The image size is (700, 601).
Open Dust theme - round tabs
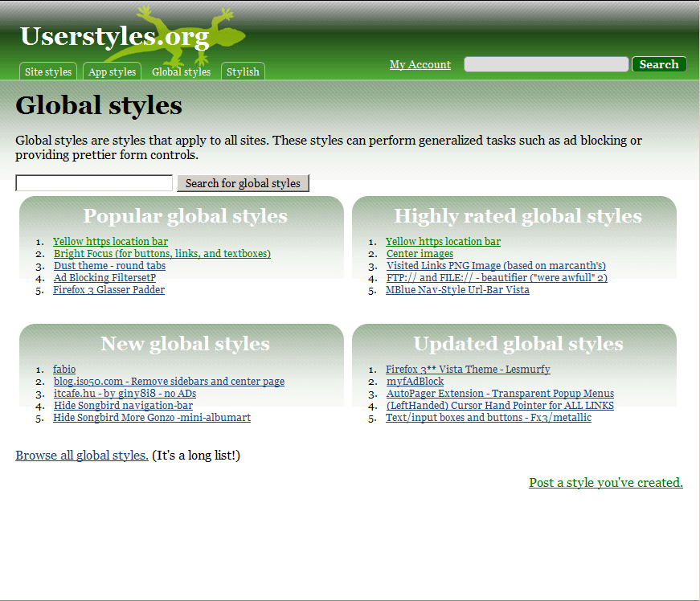pos(110,265)
